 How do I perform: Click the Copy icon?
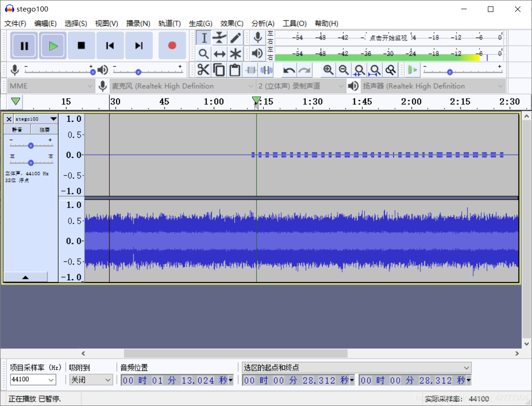(219, 70)
